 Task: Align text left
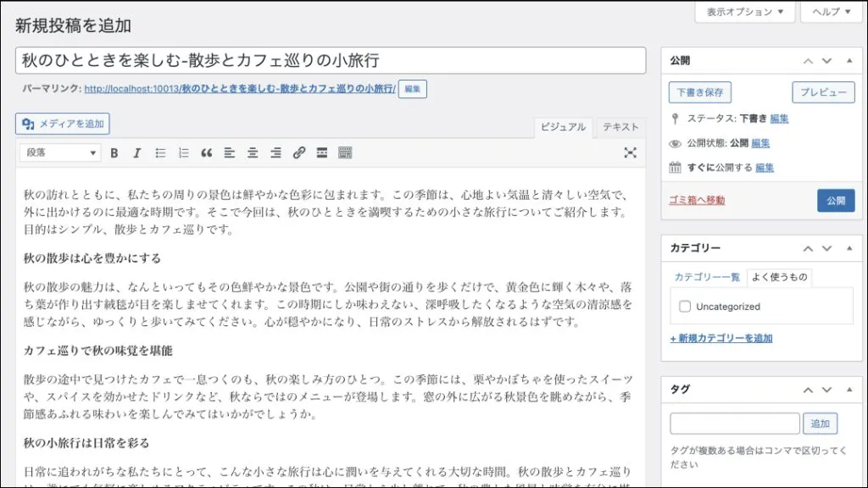point(229,153)
